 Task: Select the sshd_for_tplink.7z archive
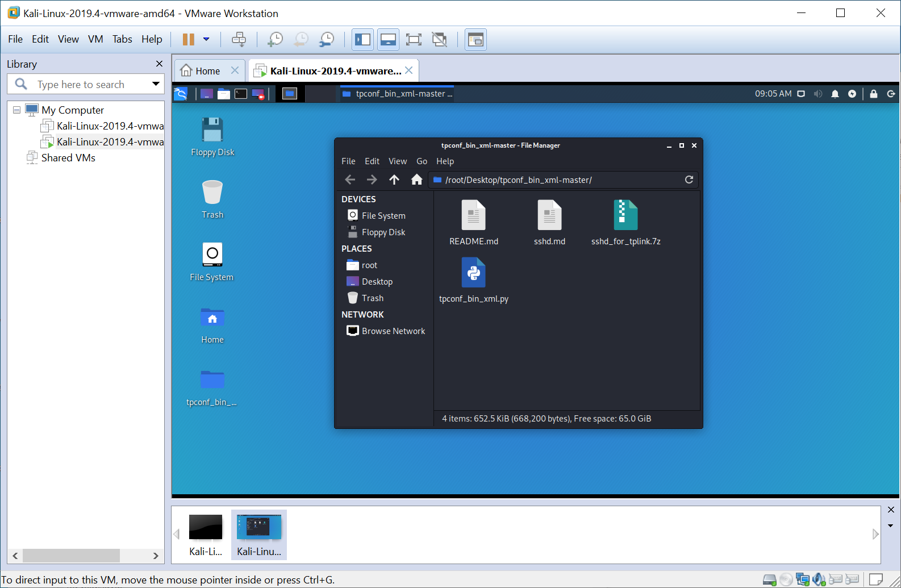(x=625, y=223)
